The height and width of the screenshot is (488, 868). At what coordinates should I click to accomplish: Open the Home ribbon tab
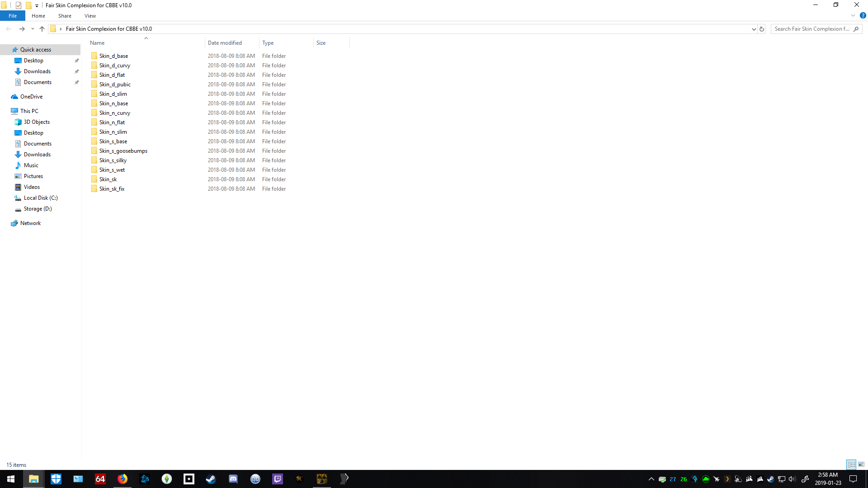click(x=38, y=16)
